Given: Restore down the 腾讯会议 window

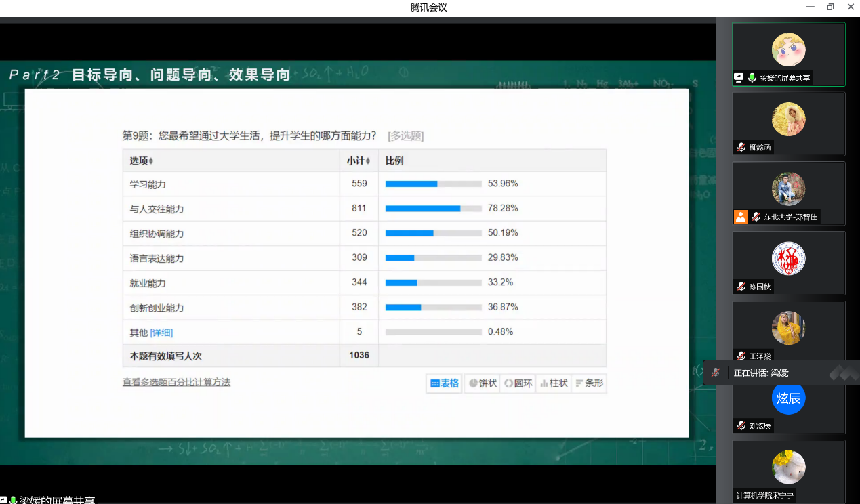Looking at the screenshot, I should tap(830, 7).
